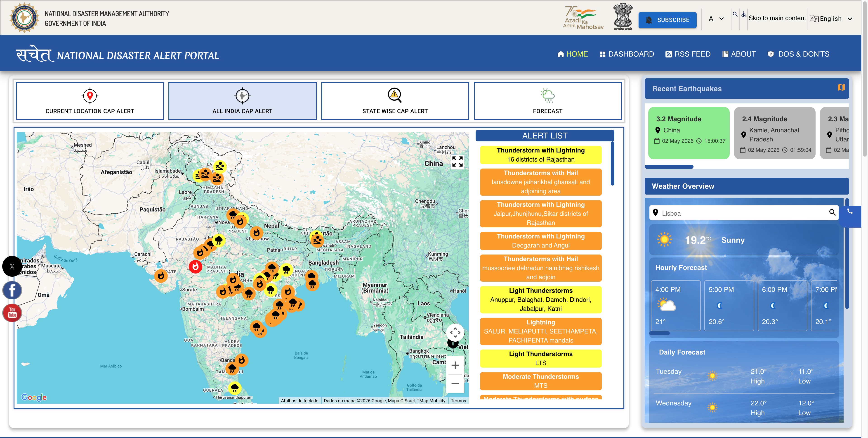
Task: Zoom in on the map with plus
Action: 455,365
